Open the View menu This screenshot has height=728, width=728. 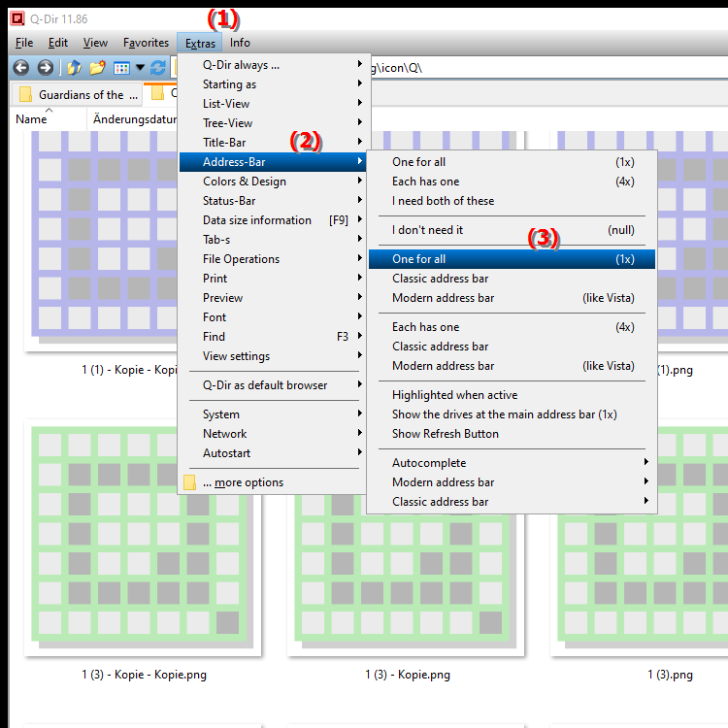[x=95, y=43]
